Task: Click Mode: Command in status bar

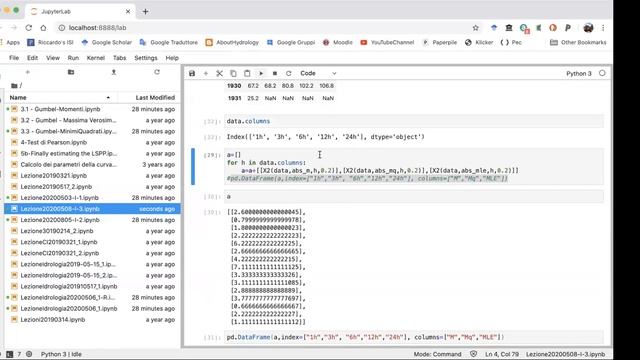Action: [437, 354]
